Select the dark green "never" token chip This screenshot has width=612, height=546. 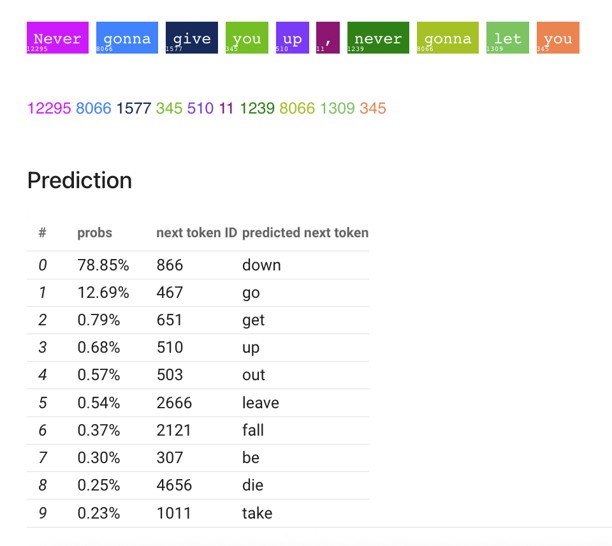click(377, 38)
